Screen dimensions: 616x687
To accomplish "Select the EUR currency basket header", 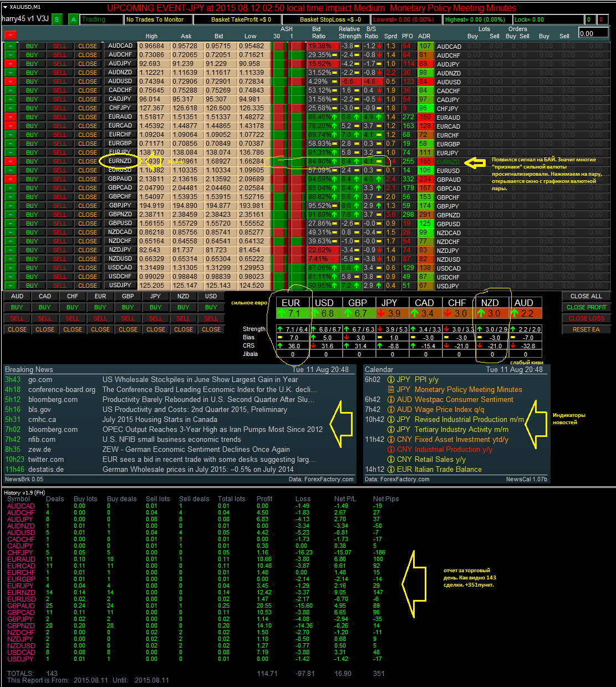I will [x=100, y=296].
